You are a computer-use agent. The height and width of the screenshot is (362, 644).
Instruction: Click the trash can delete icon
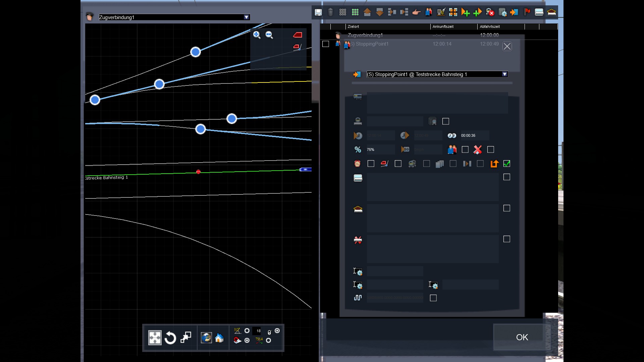(330, 12)
